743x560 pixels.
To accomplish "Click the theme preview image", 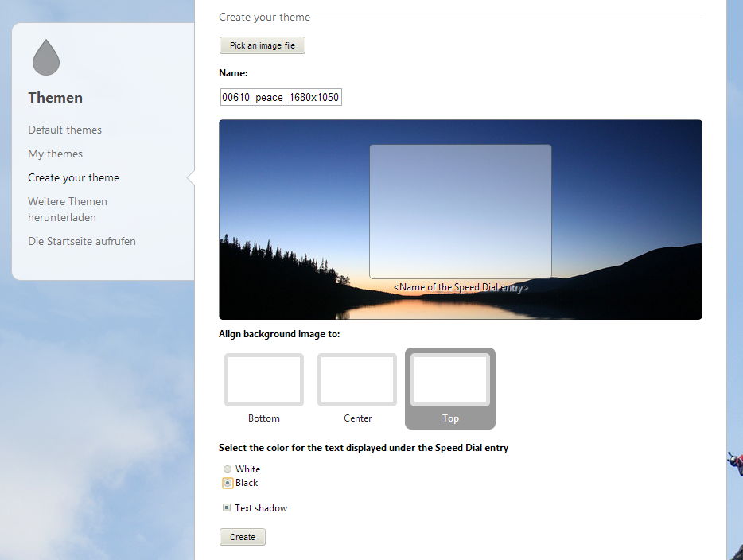I will (460, 220).
